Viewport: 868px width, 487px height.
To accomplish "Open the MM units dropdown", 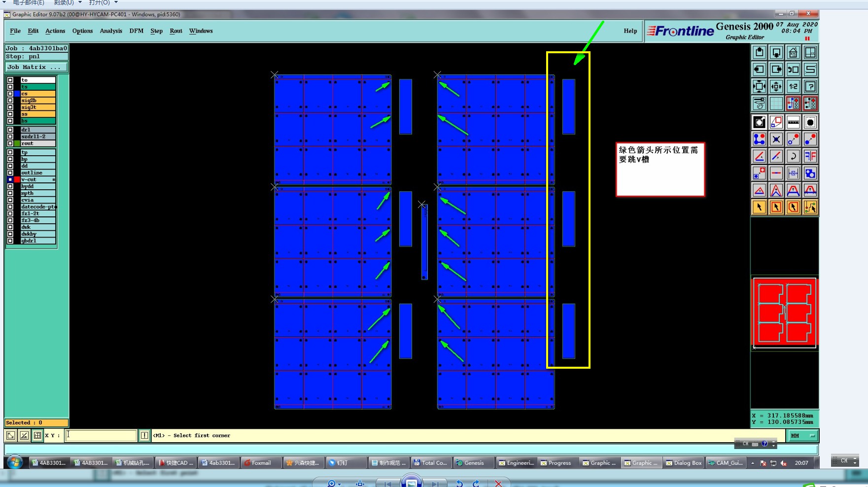I will pyautogui.click(x=803, y=436).
